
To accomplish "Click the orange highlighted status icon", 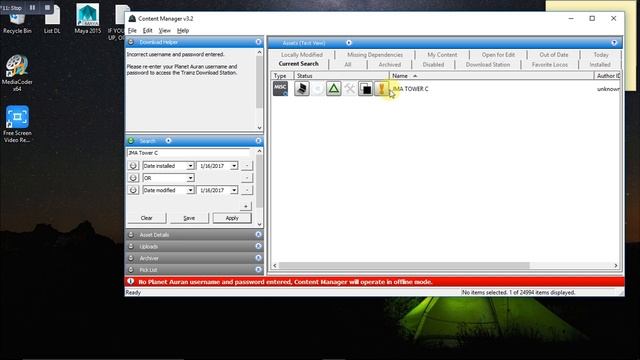I will coord(382,89).
